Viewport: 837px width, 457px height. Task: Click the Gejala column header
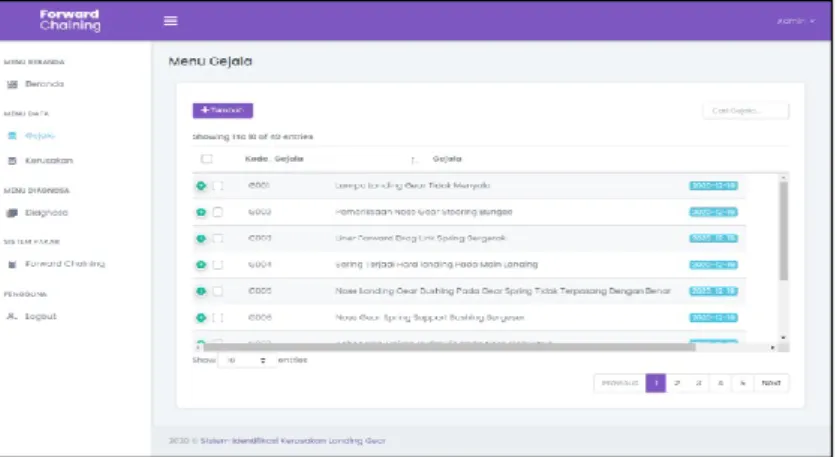click(447, 159)
